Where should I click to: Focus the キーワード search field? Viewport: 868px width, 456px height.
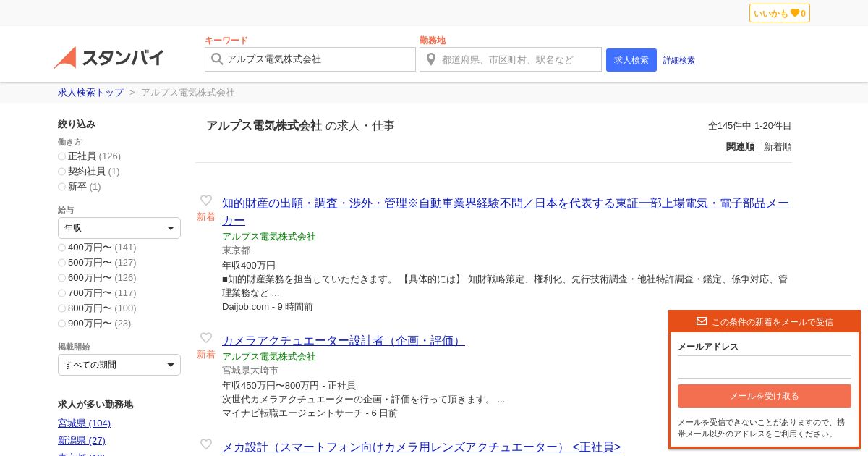(310, 59)
